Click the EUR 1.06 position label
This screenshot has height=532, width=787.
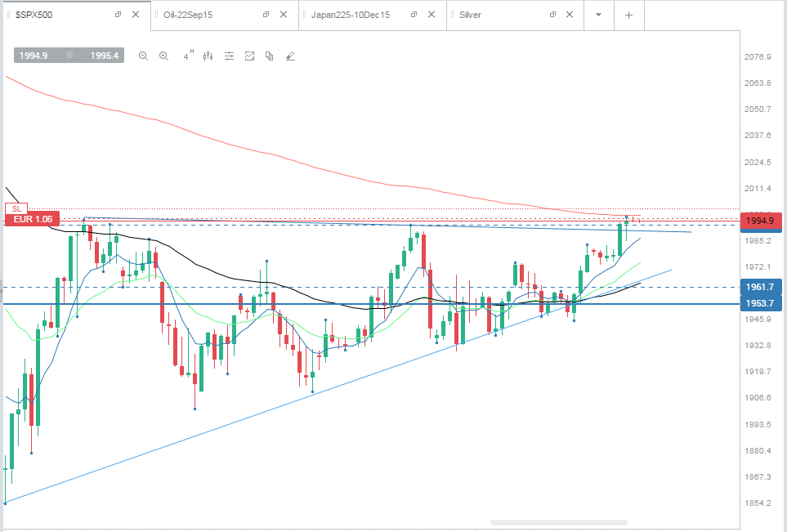point(33,219)
